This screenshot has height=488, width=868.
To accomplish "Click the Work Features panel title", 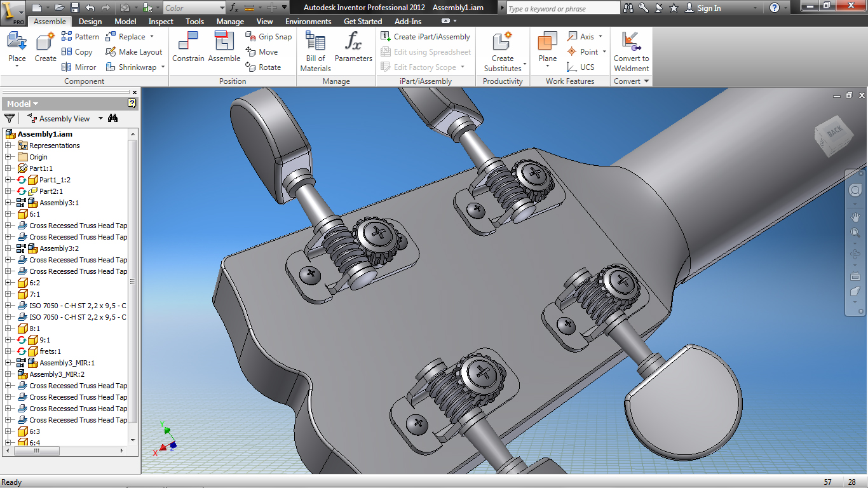I will point(570,81).
